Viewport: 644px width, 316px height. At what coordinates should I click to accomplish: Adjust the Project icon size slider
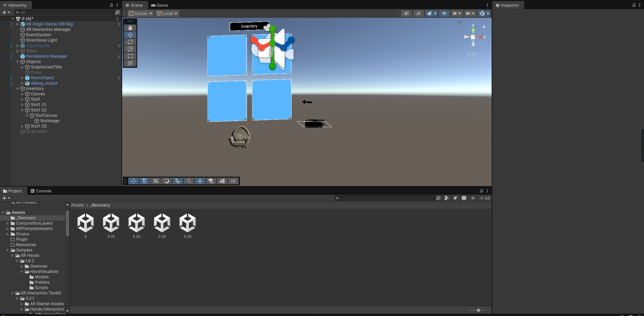(x=477, y=310)
